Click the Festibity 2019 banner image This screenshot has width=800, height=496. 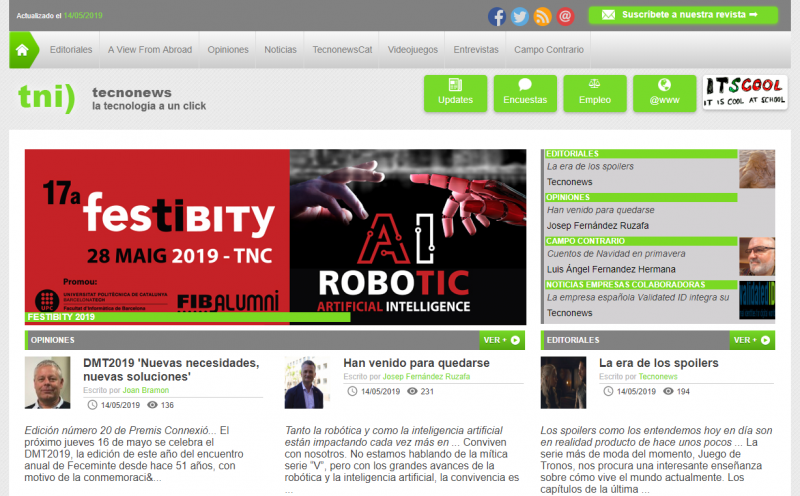click(157, 230)
